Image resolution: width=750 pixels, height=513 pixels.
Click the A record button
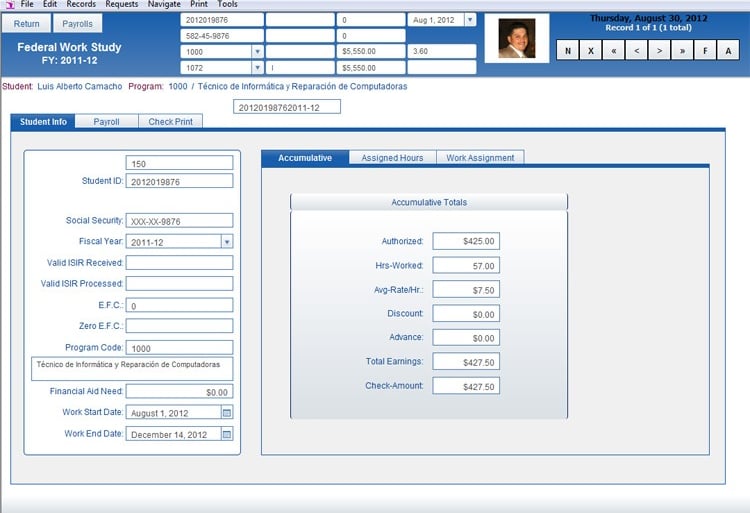(x=728, y=50)
